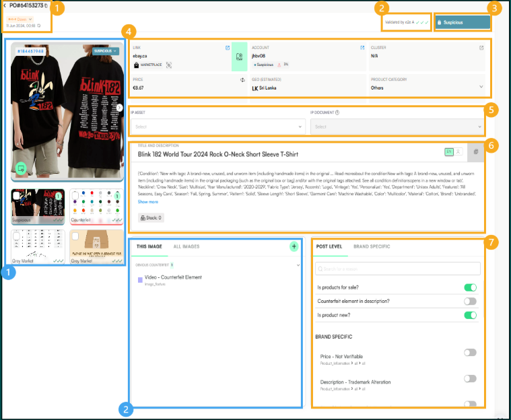Click the search magnifier in reason search
The image size is (511, 420).
[x=320, y=269]
